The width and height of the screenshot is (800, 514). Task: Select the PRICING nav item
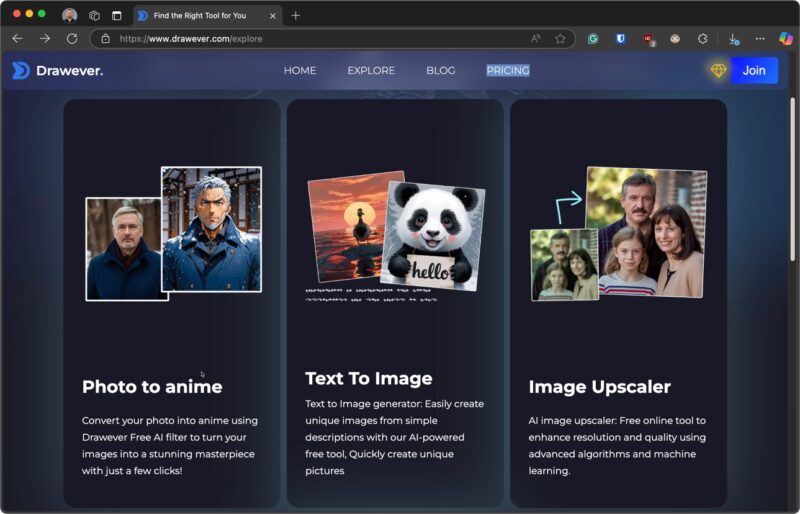pyautogui.click(x=508, y=70)
